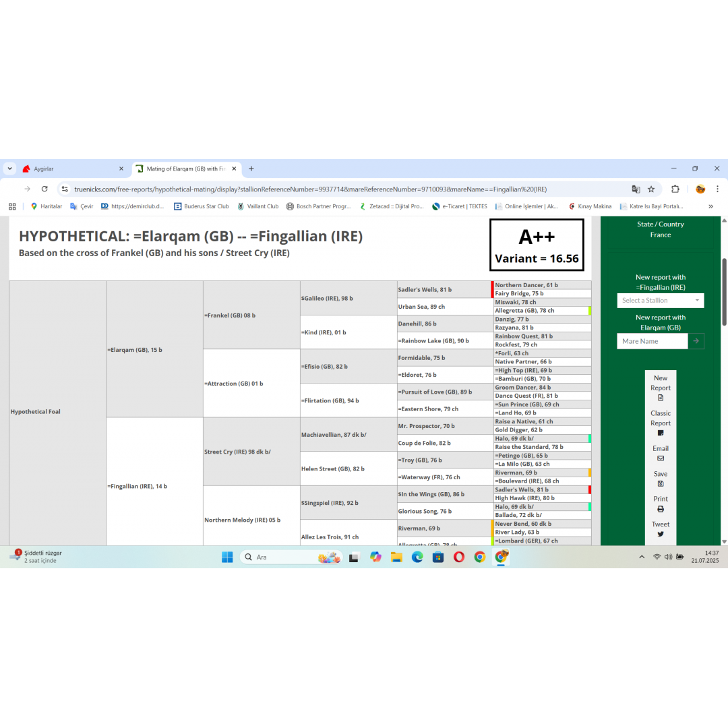Click the Email envelope icon
The image size is (728, 728).
(661, 458)
